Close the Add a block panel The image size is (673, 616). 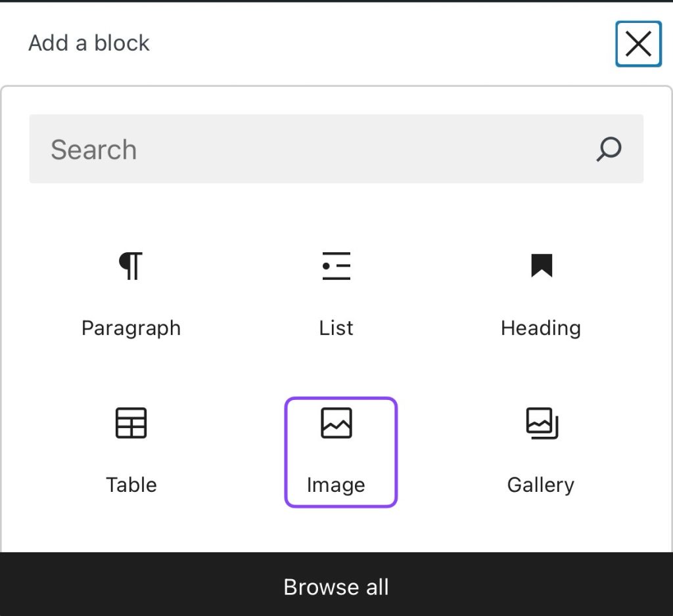click(638, 44)
